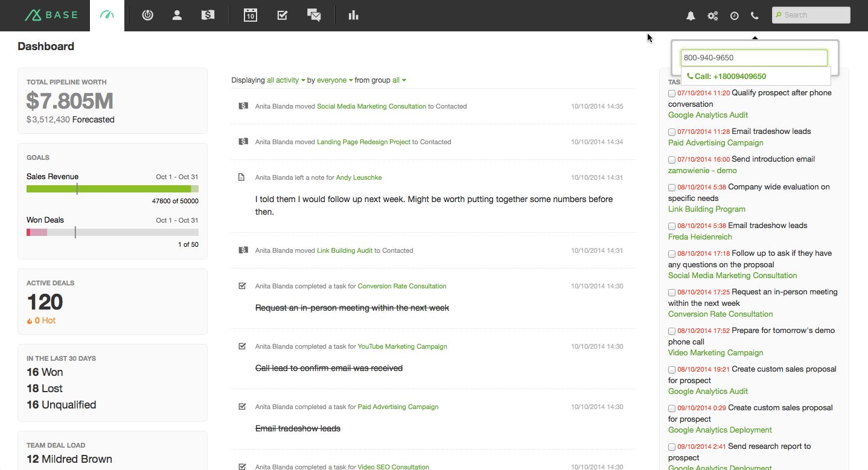Open the settings gears icon

click(712, 16)
